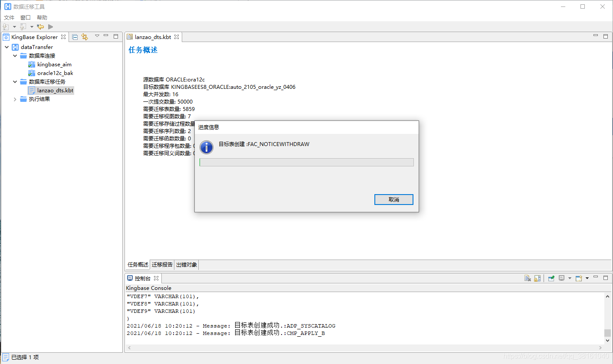Switch to the 出错对象 tab
This screenshot has width=613, height=364.
coord(187,264)
